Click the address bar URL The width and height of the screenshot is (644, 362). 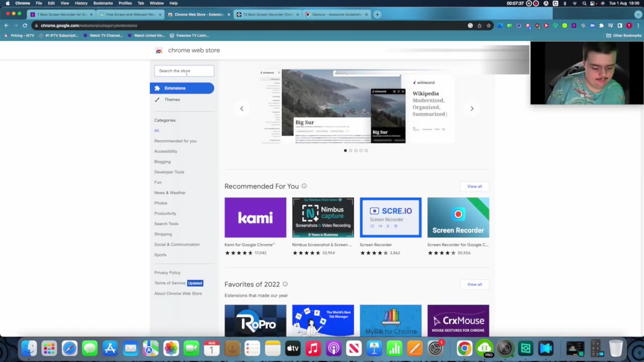[89, 25]
